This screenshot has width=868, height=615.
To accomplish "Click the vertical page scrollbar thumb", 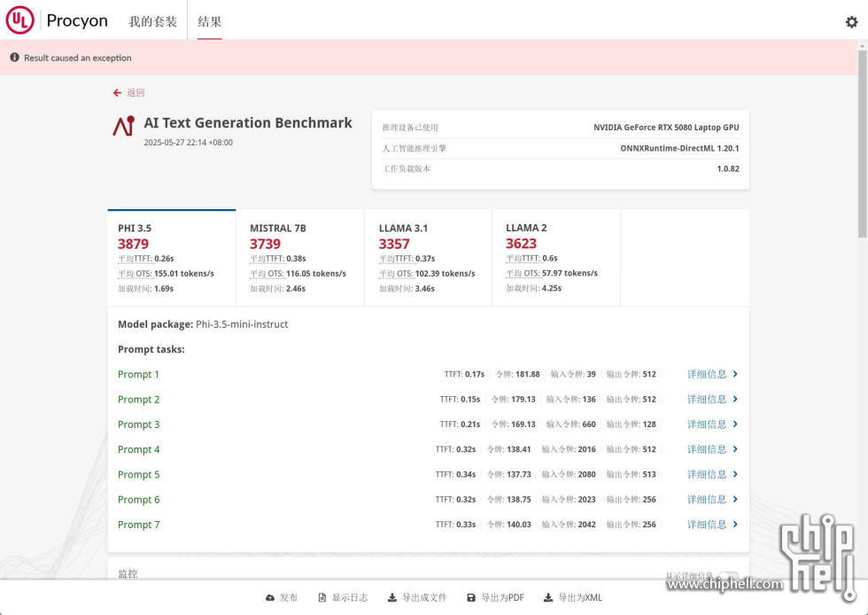I will pos(863,144).
